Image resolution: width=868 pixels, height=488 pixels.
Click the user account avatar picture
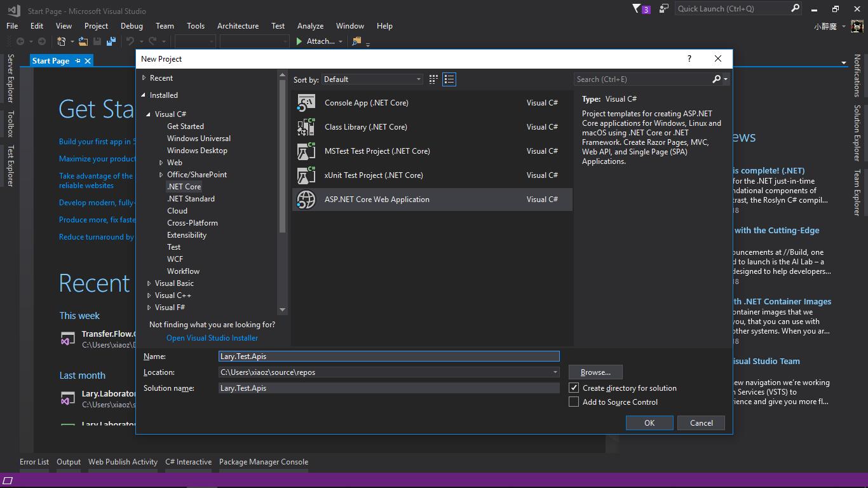click(x=858, y=27)
